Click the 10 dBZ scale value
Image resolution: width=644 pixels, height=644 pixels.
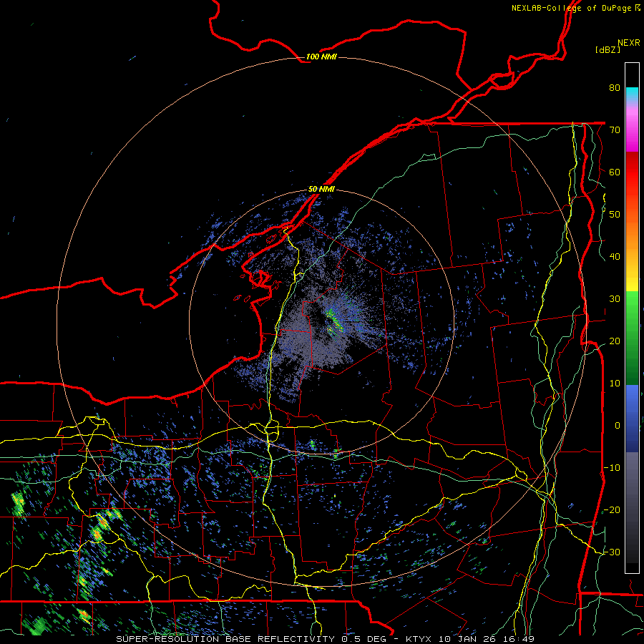tap(615, 384)
